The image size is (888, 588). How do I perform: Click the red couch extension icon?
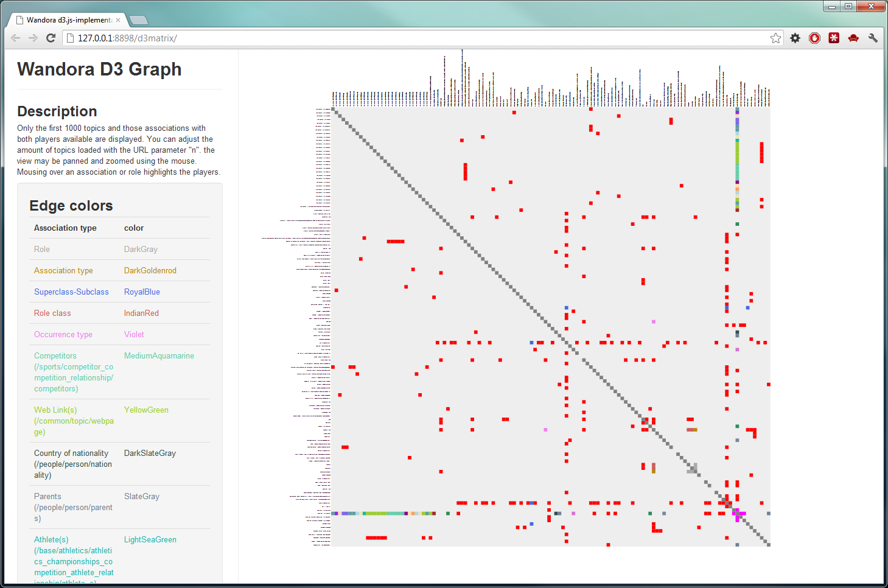pos(853,38)
